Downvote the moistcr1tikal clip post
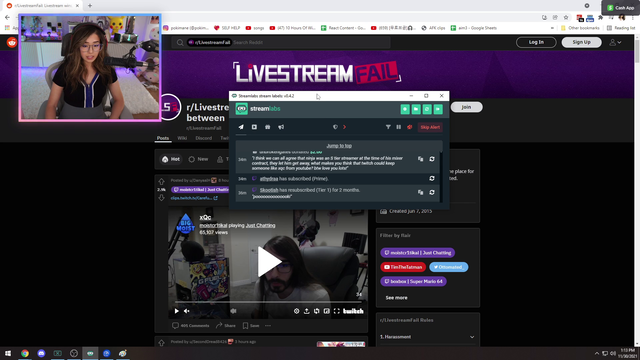Viewport: 640px width, 360px height. point(162,198)
